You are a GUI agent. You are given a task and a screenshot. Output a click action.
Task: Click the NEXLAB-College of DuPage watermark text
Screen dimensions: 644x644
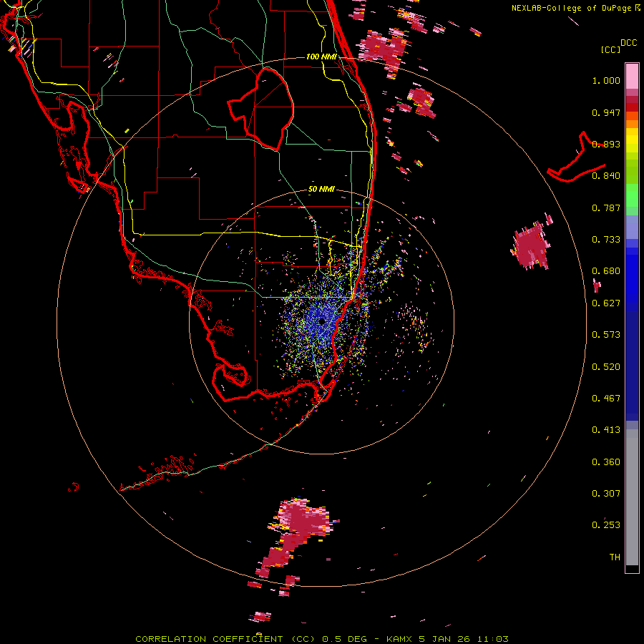point(575,8)
